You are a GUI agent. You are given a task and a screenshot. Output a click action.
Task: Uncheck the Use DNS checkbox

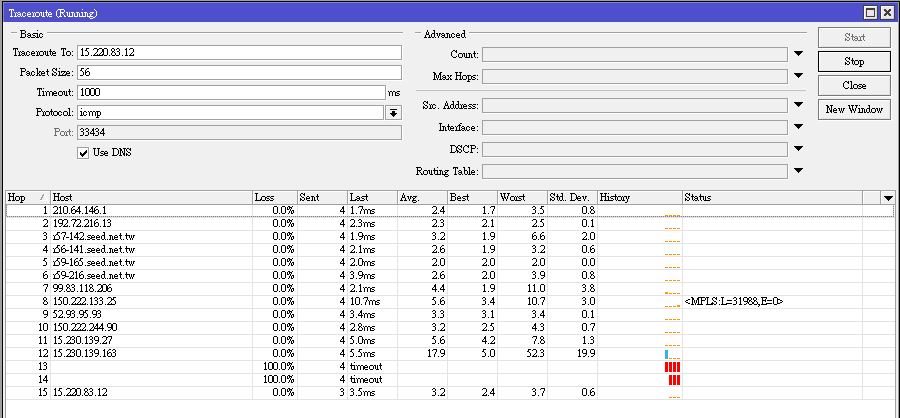point(84,153)
